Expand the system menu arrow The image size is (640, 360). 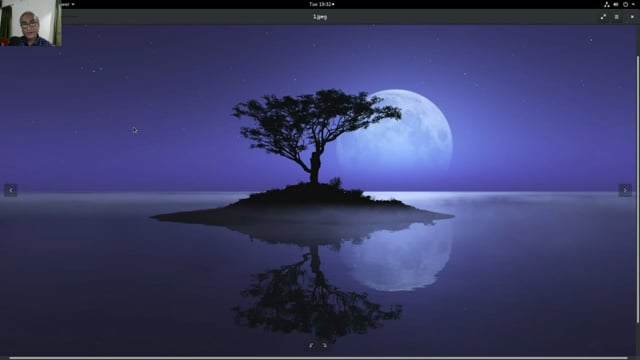click(x=633, y=4)
